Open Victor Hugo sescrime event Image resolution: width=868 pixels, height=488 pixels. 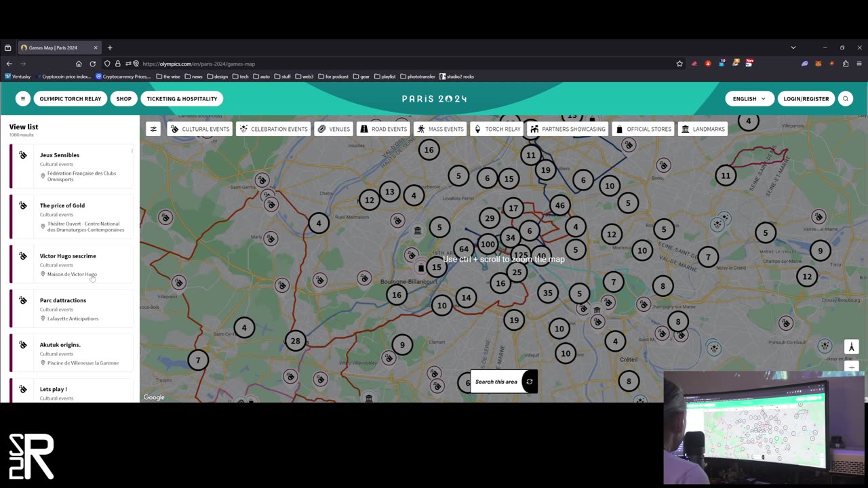click(x=71, y=264)
